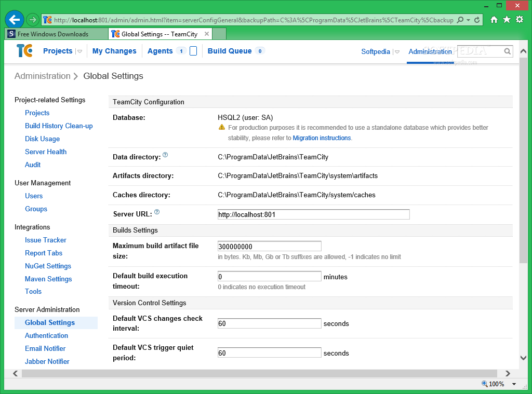Click the browser forward arrow button
Viewport: 532px width, 394px height.
point(33,20)
